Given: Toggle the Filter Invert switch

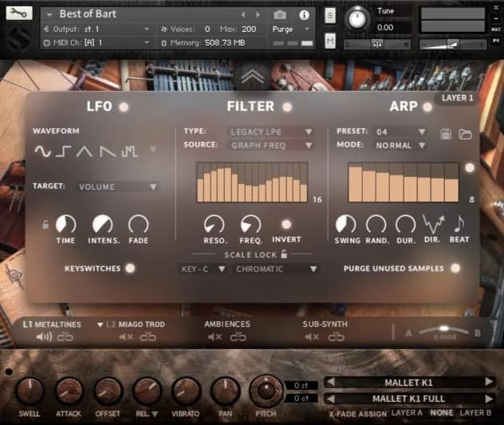Looking at the screenshot, I should tap(285, 224).
